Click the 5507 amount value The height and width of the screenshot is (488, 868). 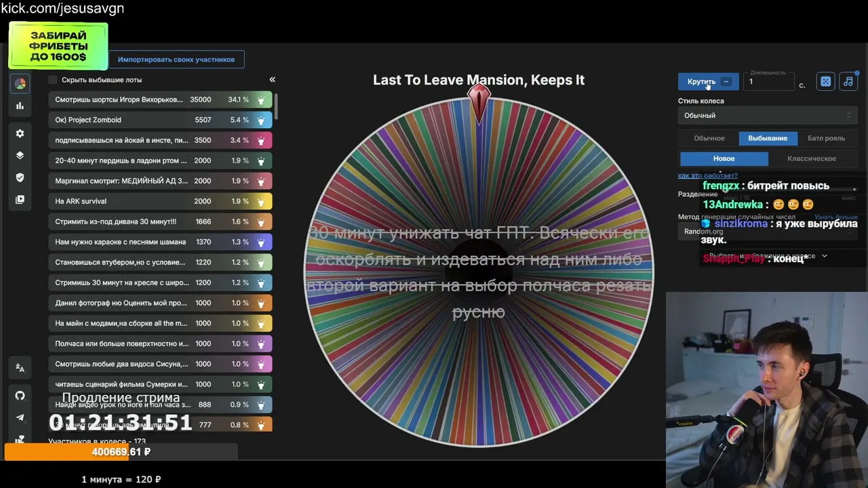[x=203, y=120]
